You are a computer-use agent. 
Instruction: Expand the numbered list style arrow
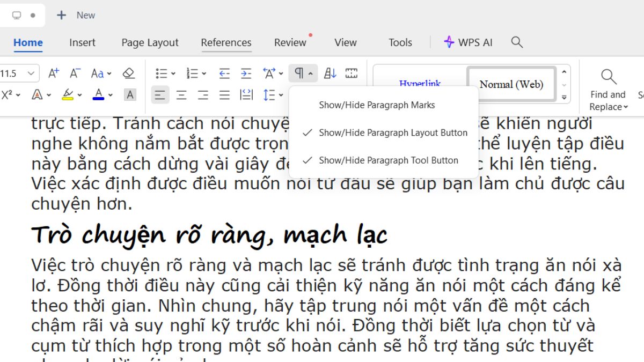point(204,73)
